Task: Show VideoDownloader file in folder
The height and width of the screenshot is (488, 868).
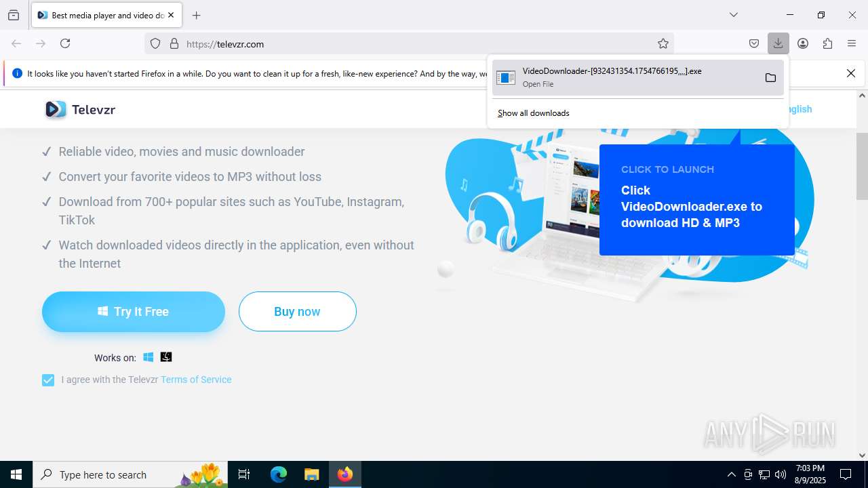Action: click(770, 77)
